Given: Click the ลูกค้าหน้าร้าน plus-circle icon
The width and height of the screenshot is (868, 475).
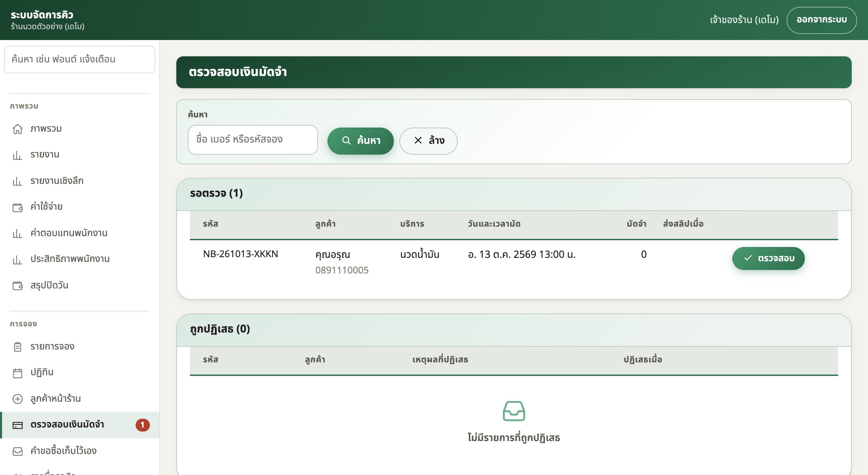Looking at the screenshot, I should point(18,399).
